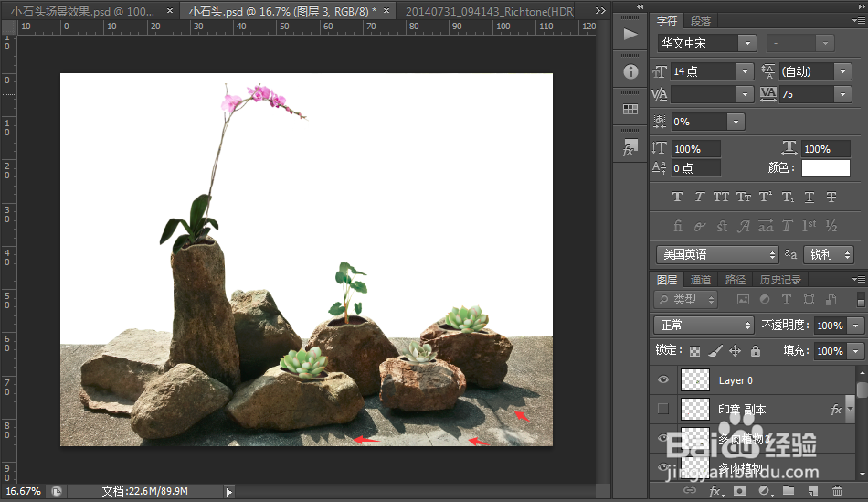Screen dimensions: 868x502
Task: Click the lock all padlock icon
Action: point(755,351)
